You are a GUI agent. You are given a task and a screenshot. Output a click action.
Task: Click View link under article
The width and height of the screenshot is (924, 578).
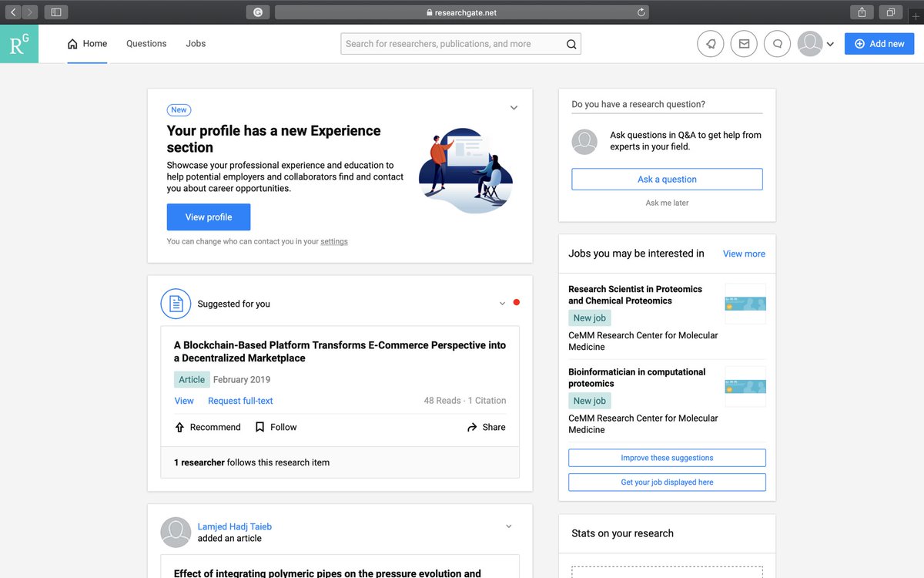click(x=184, y=401)
